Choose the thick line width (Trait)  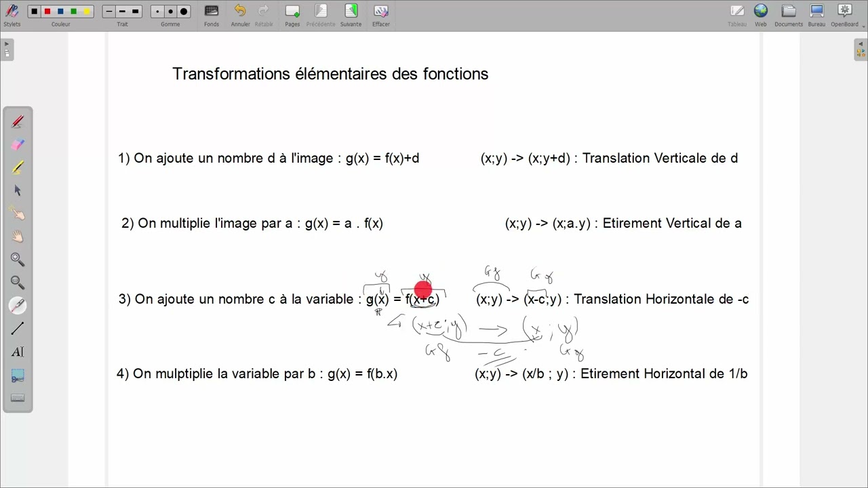[x=136, y=12]
